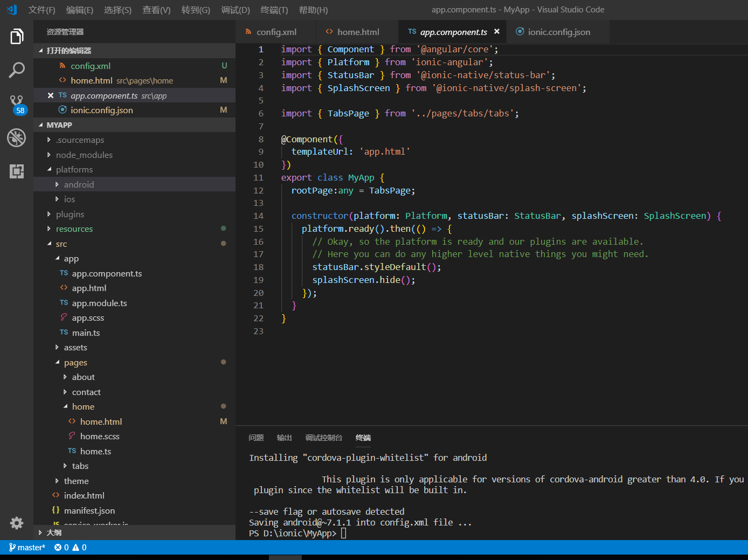Expand the node_modules folder
748x560 pixels.
point(84,155)
